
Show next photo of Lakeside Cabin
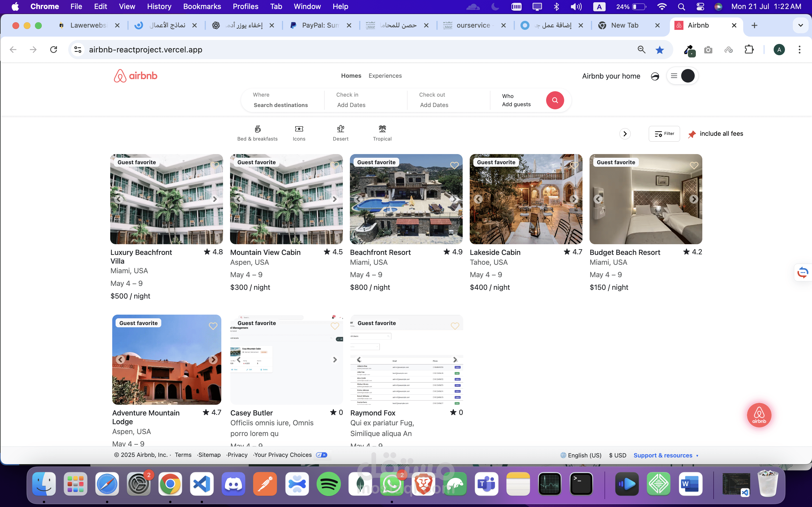point(574,199)
